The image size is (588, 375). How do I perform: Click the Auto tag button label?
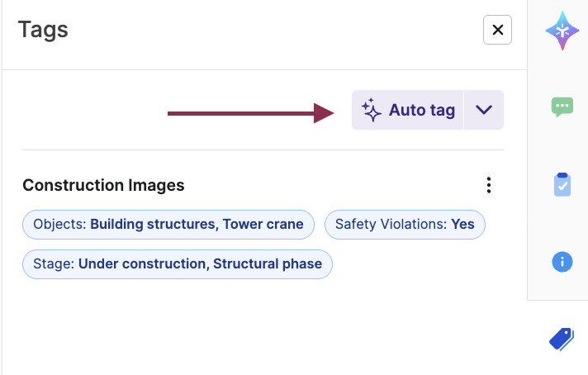pyautogui.click(x=422, y=111)
